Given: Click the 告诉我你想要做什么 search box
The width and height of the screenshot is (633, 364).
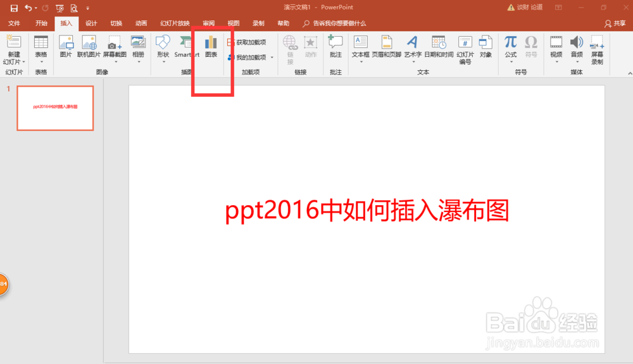Looking at the screenshot, I should pyautogui.click(x=335, y=23).
